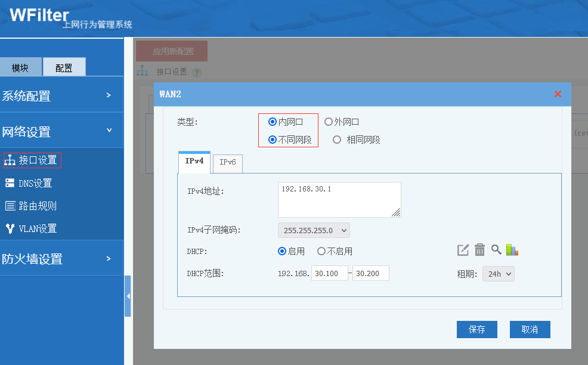This screenshot has width=588, height=365.
Task: Click the DHCP trash delete icon
Action: [x=479, y=250]
